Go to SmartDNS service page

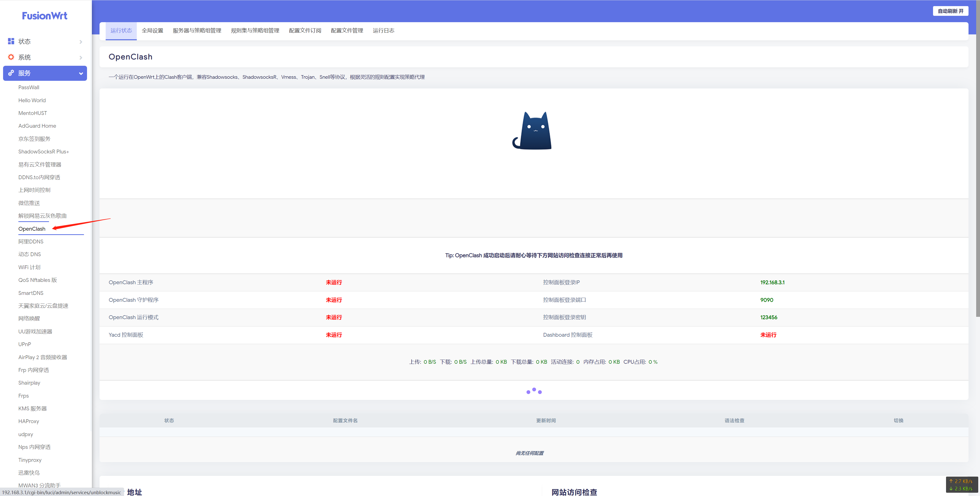tap(31, 293)
